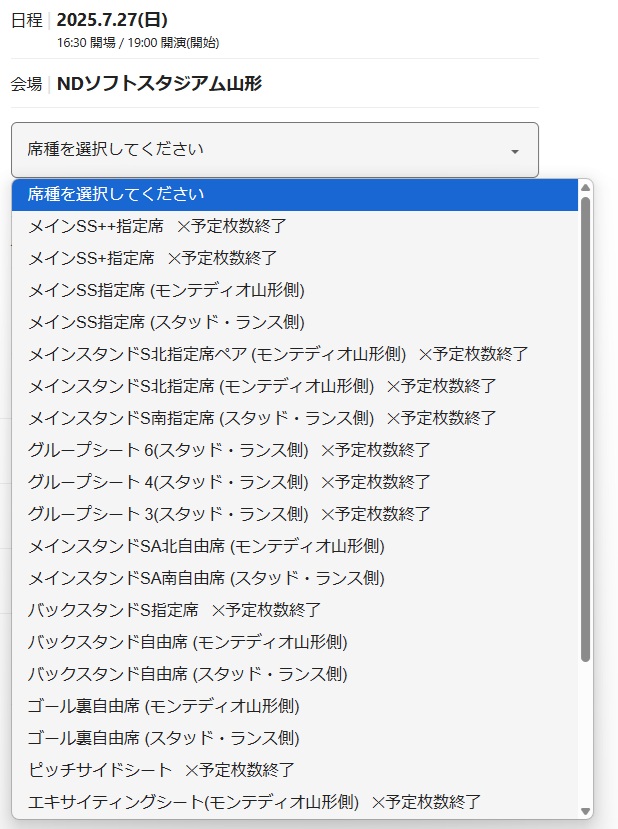
Task: Choose メインスタンドSA北自由席 (モンテディオ山形側)
Action: pos(294,546)
